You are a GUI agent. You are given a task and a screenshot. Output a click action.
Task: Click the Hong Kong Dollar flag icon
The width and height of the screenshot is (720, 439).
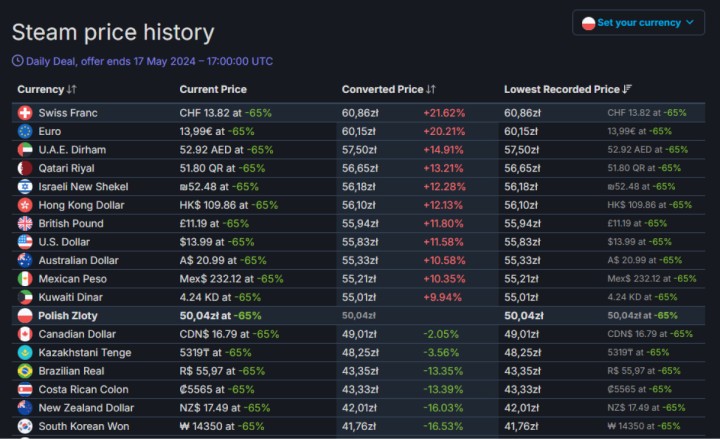25,205
